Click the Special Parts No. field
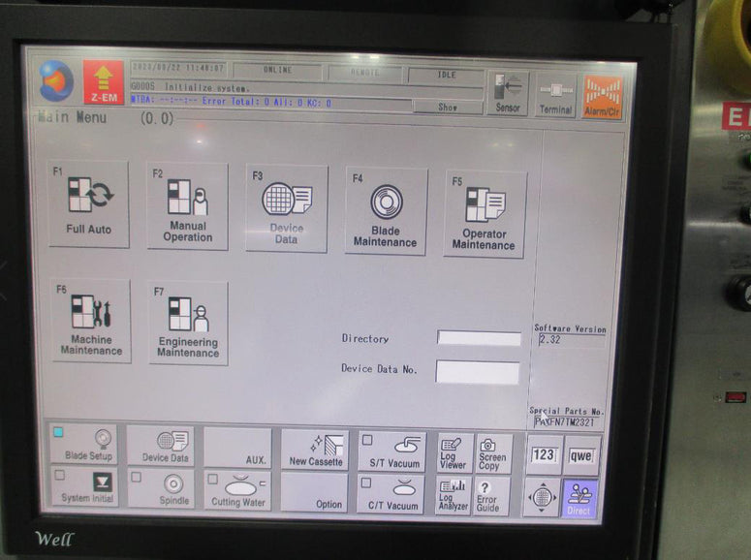The width and height of the screenshot is (751, 560). pos(565,422)
